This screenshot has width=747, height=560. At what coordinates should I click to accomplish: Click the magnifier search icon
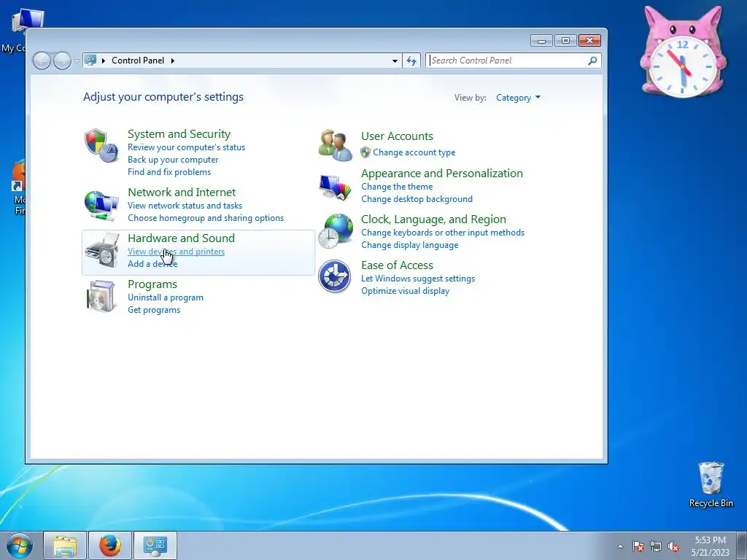coord(592,61)
